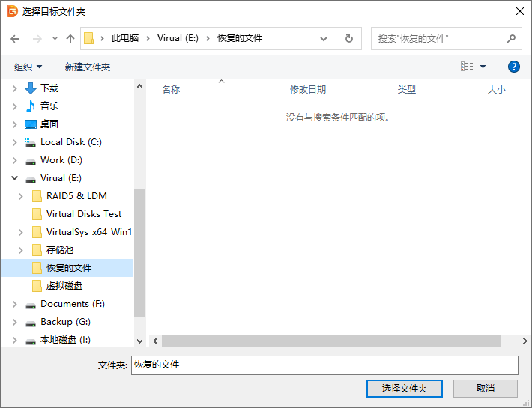Click the refresh button in the address bar
532x408 pixels.
[x=348, y=39]
